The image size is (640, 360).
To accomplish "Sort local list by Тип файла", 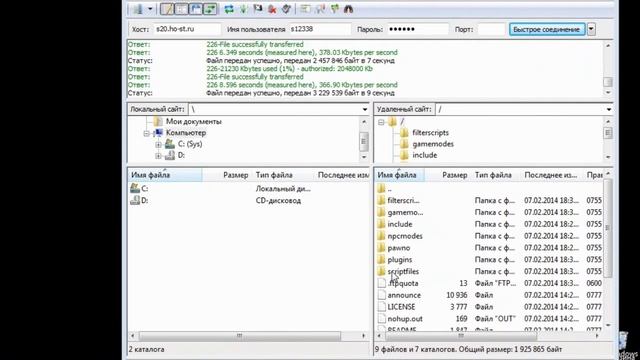I will (x=282, y=175).
